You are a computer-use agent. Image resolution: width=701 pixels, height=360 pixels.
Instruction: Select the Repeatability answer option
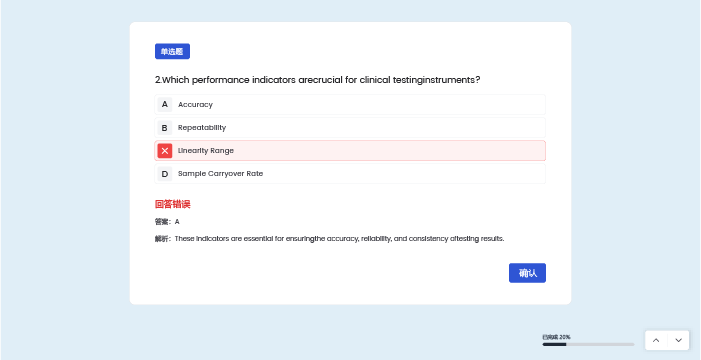(x=350, y=128)
